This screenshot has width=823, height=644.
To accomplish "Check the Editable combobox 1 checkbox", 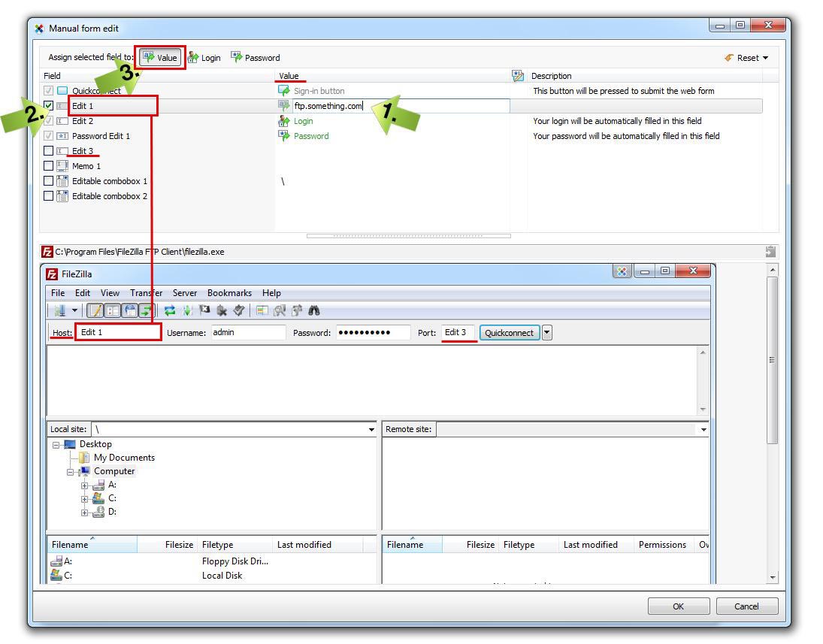I will click(x=48, y=181).
